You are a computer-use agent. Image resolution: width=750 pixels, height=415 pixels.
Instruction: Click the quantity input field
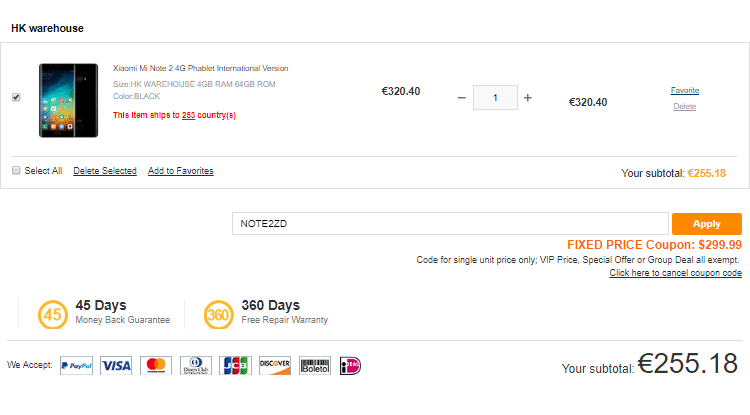(495, 98)
